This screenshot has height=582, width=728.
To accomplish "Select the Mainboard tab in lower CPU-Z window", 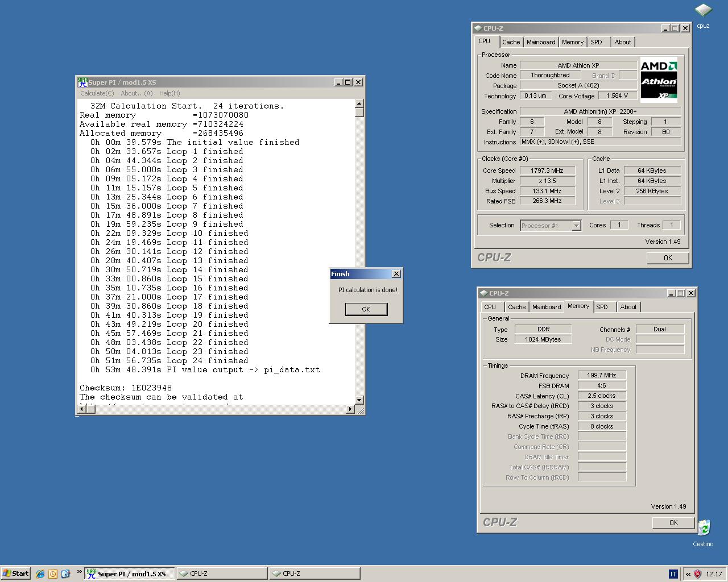I will 547,307.
